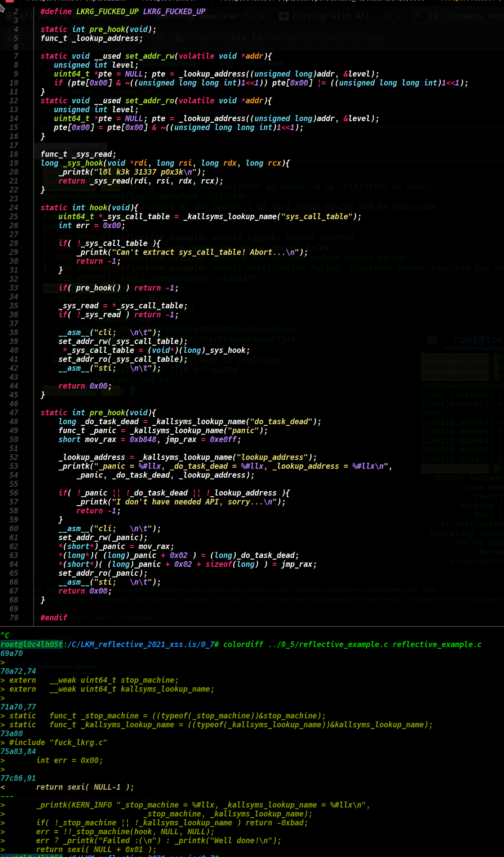504x857 pixels.
Task: Click '(void*)(long)_sys_hook;' assignment on line 40
Action: point(199,350)
